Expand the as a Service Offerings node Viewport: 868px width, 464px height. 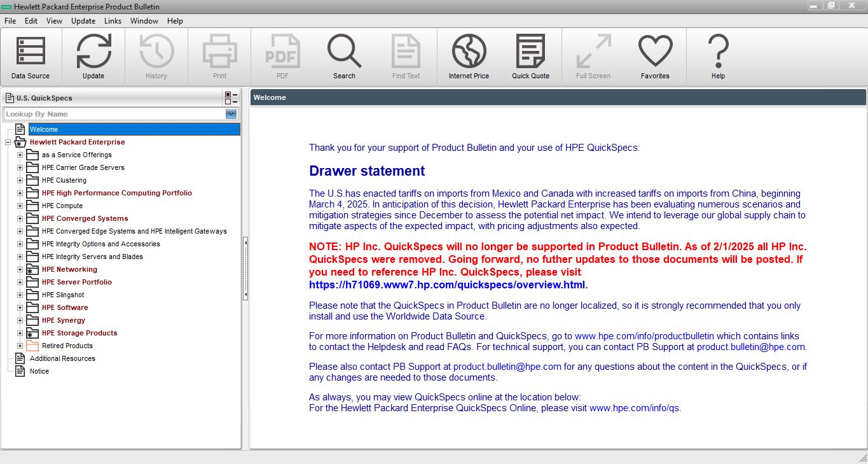click(20, 155)
